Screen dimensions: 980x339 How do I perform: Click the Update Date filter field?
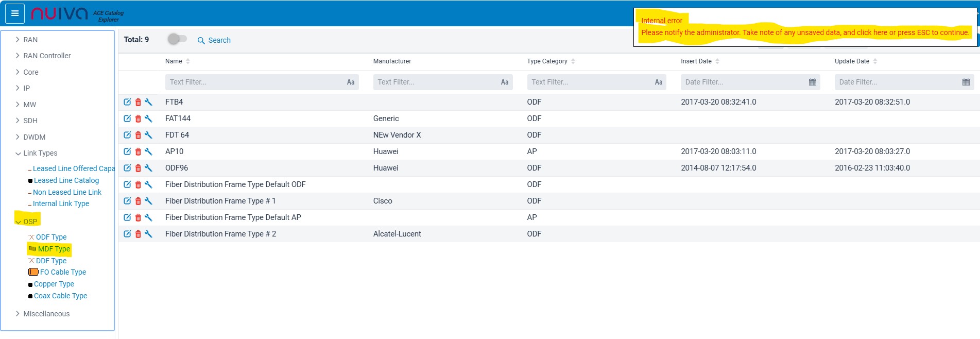(896, 82)
